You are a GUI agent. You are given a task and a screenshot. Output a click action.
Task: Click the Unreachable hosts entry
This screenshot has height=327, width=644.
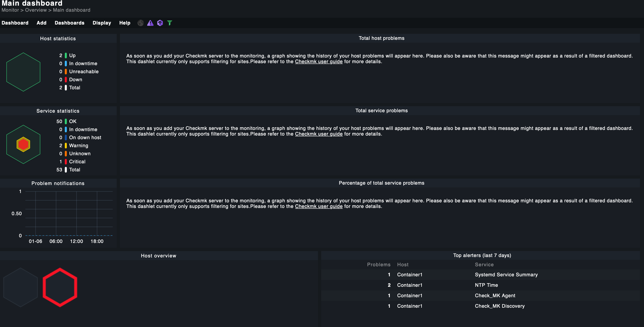pos(79,71)
